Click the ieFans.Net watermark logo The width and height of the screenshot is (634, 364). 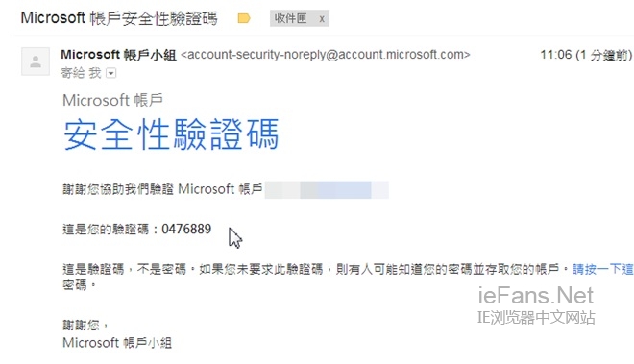(536, 295)
